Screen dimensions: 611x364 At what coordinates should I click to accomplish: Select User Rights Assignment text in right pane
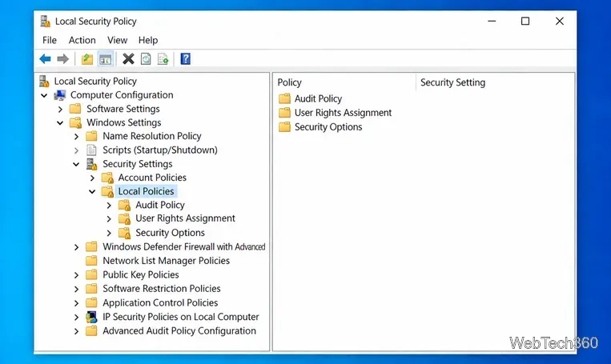343,113
